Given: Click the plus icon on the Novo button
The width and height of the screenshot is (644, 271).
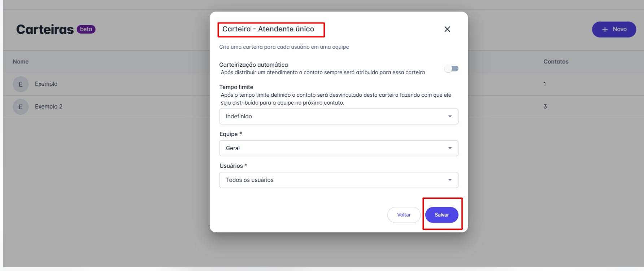Looking at the screenshot, I should pos(605,30).
